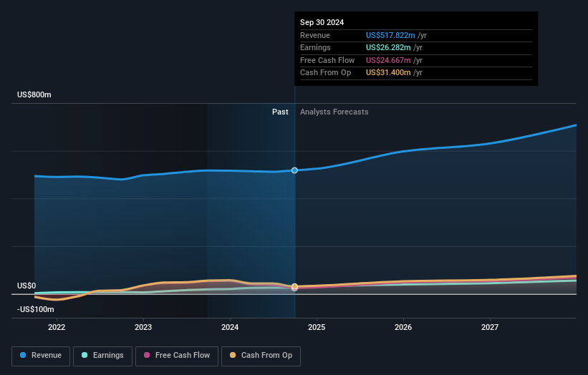Click the 2027 x-axis label
This screenshot has width=588, height=375.
pyautogui.click(x=490, y=327)
